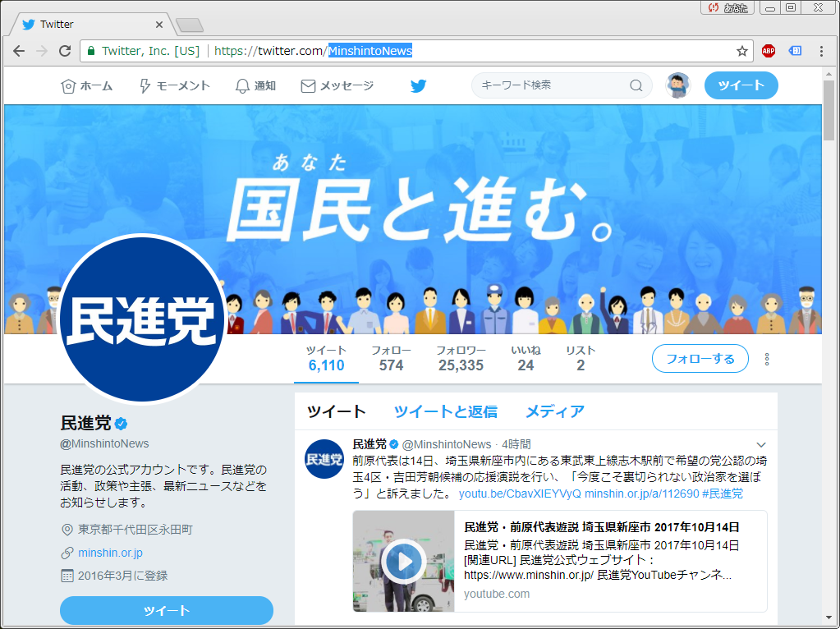
Task: Open the ABP Adblock Plus extension icon
Action: 769,51
